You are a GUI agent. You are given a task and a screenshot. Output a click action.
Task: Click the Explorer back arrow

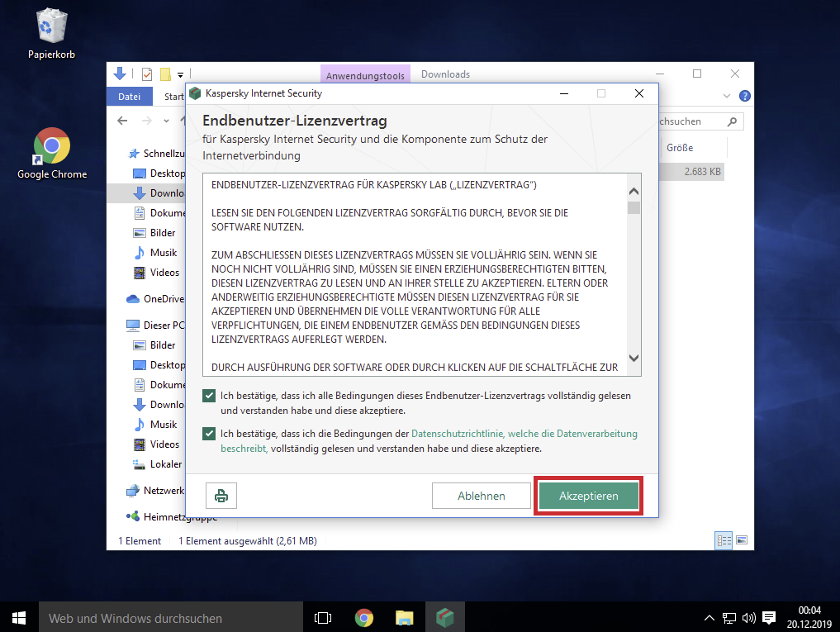pos(122,121)
